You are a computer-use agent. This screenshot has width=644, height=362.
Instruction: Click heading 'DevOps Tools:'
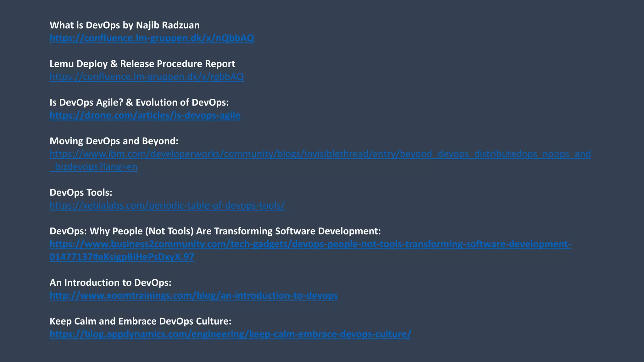pos(81,193)
